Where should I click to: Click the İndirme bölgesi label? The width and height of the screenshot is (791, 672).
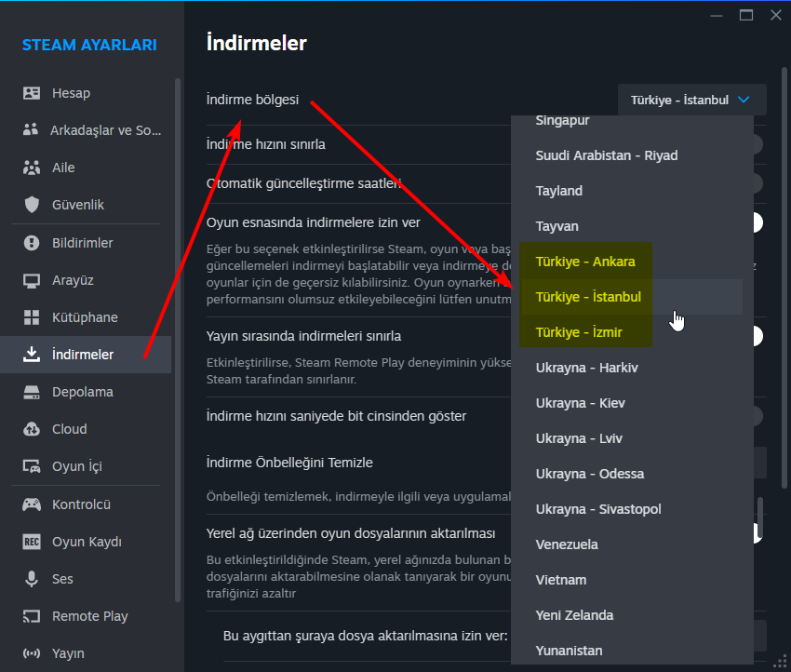point(252,100)
